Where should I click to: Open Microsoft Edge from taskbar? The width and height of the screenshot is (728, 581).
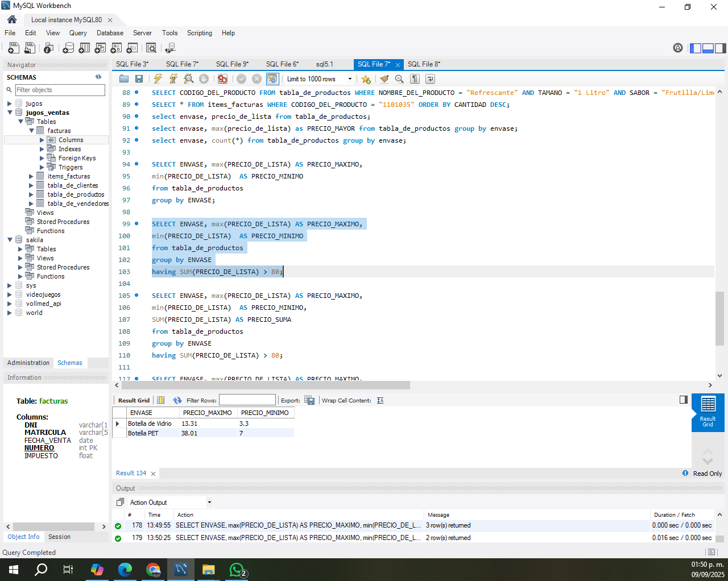pyautogui.click(x=125, y=569)
